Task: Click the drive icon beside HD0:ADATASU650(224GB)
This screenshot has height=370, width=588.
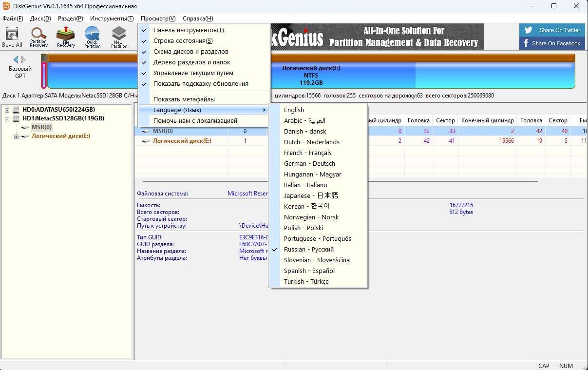Action: pyautogui.click(x=16, y=110)
